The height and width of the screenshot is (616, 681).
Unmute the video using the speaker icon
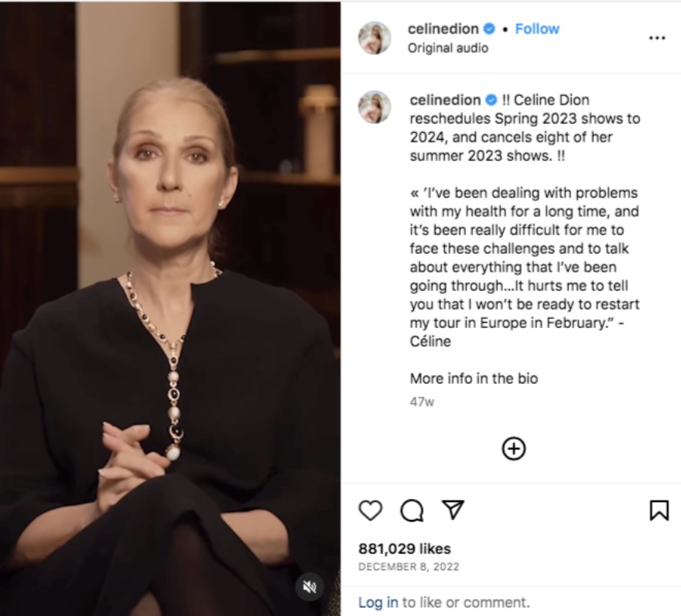pos(310,587)
